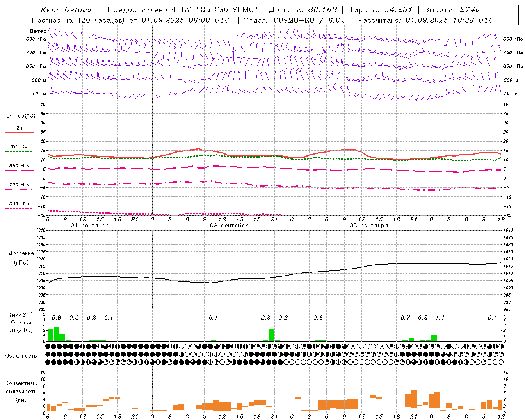The width and height of the screenshot is (525, 420).
Task: Click the Осадки precipitation label
Action: pos(21,322)
